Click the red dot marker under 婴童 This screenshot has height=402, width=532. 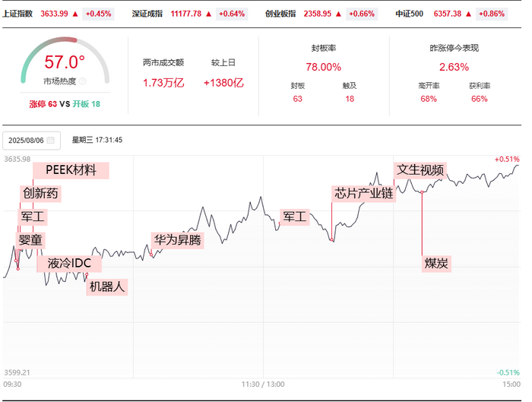coord(17,267)
